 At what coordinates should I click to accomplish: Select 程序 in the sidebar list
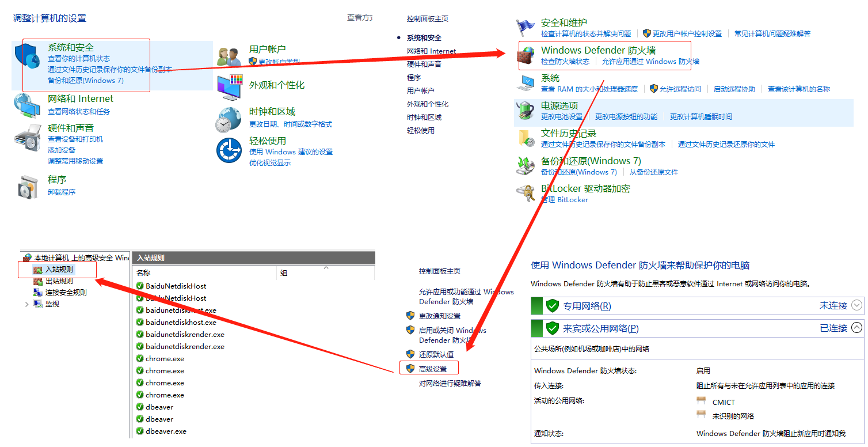413,77
